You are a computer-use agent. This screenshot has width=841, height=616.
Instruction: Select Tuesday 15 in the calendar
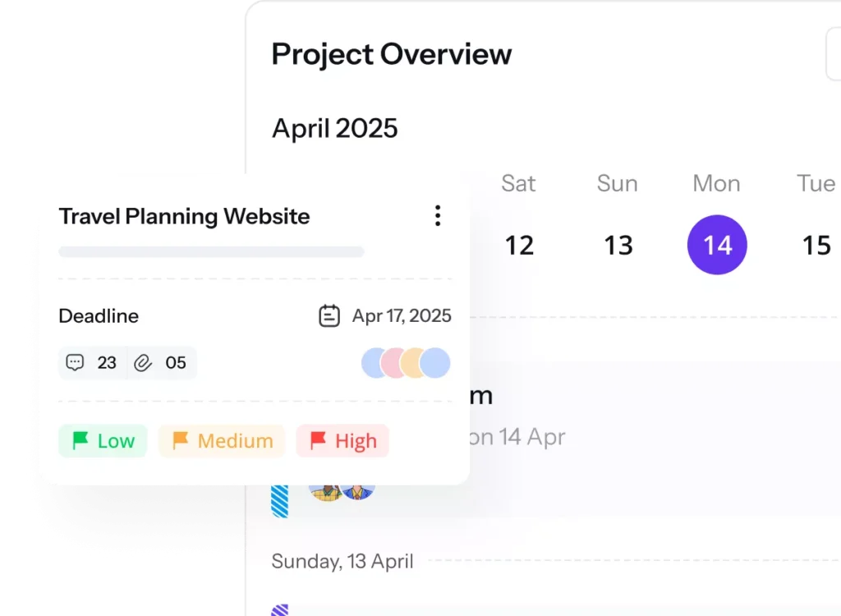pyautogui.click(x=816, y=246)
